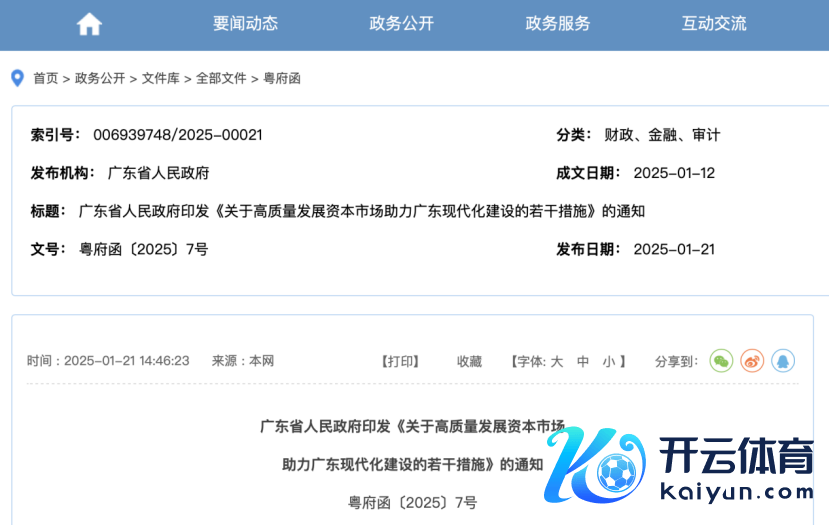Open the 要闻动态 menu

point(245,24)
